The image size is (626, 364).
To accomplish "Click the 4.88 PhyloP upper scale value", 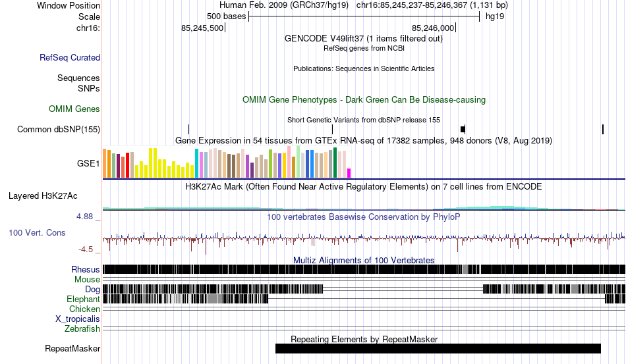I will (x=84, y=216).
